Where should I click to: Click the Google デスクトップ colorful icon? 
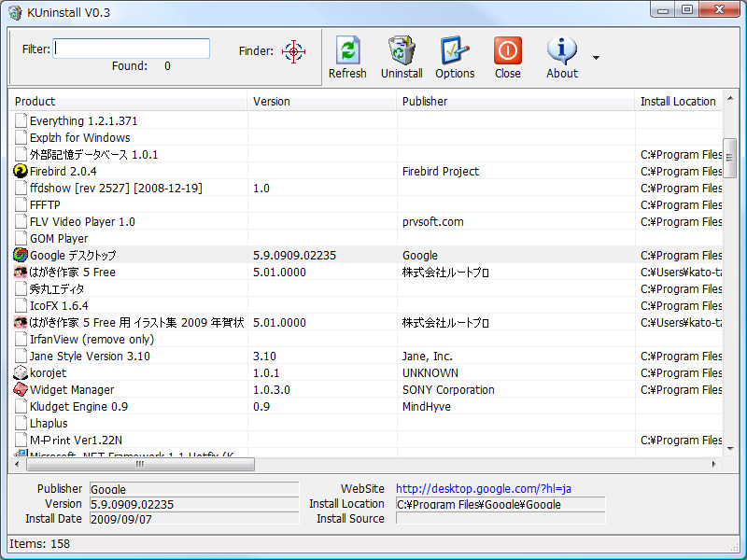(x=20, y=255)
